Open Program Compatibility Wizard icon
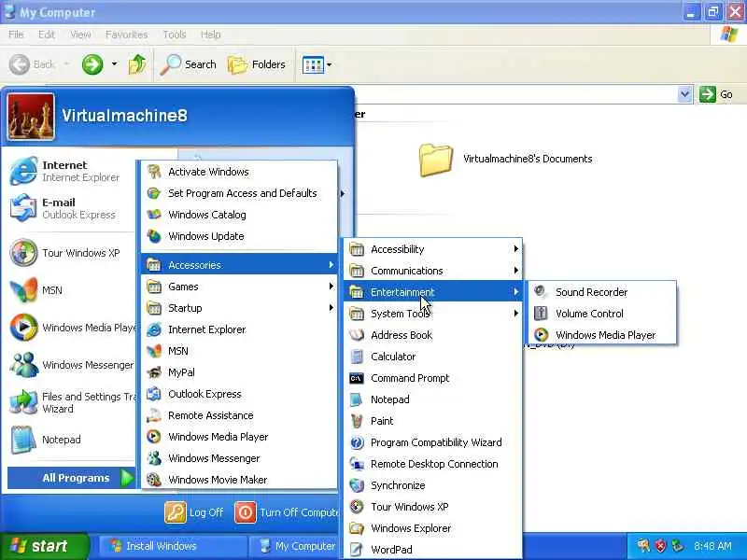 pos(357,442)
